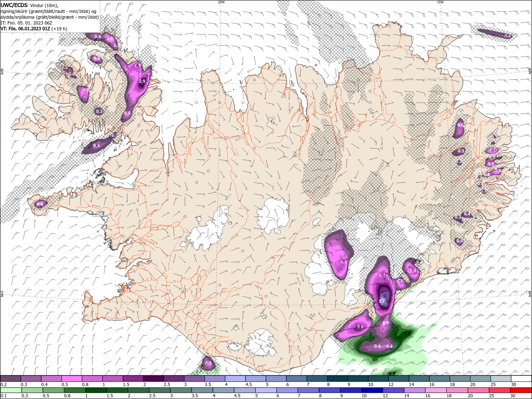Viewport: 532px width, 399px height.
Task: Click the 'VT: Fös. 06.01.2023 01Z (+19 h)' line
Action: (34, 29)
